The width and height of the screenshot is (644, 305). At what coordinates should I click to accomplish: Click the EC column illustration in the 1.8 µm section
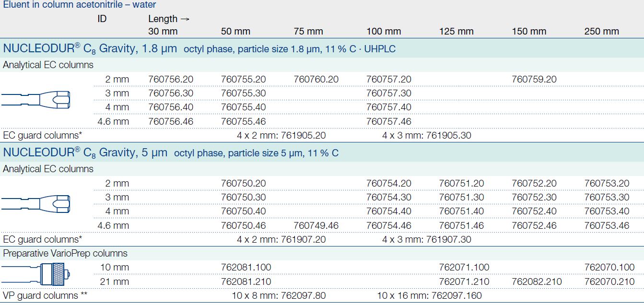pos(36,100)
